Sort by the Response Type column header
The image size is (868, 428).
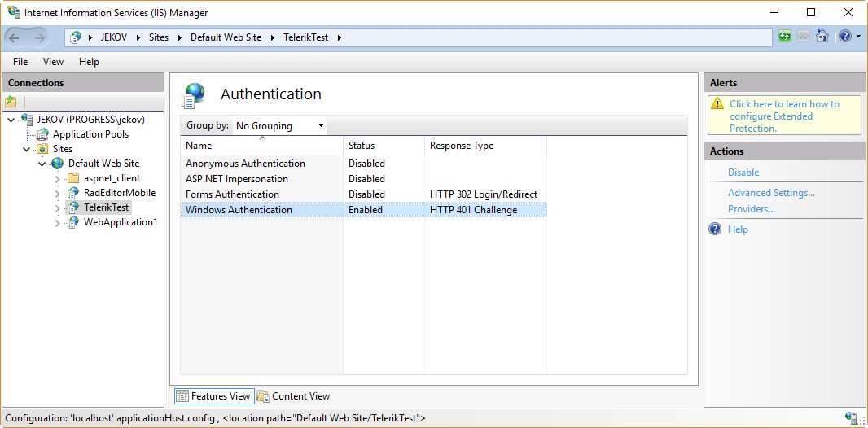[x=485, y=146]
